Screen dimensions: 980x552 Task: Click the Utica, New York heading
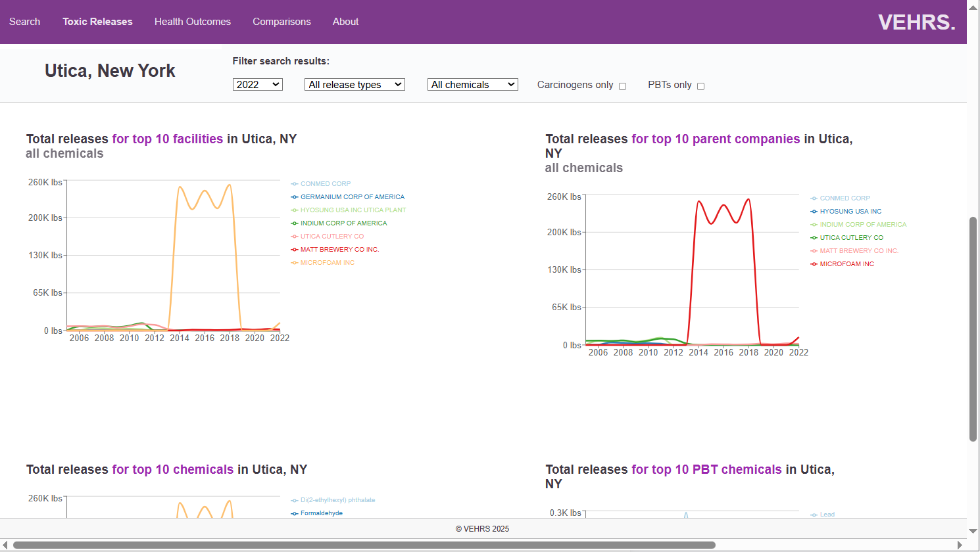pyautogui.click(x=110, y=71)
